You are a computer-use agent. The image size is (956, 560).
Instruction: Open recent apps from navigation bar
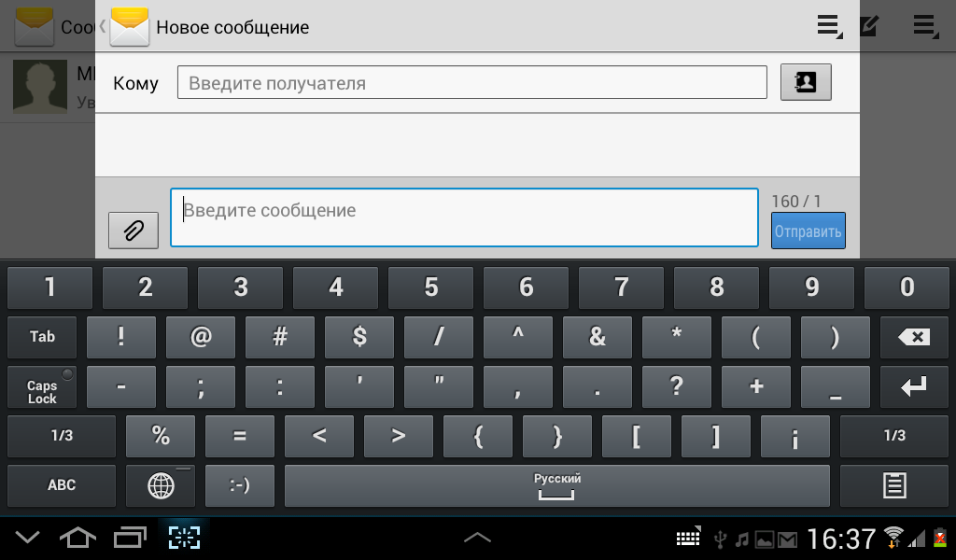click(x=130, y=538)
